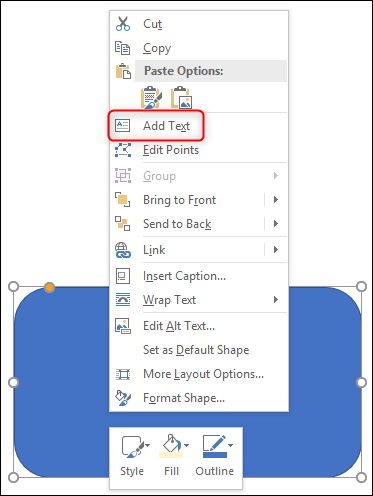
Task: Expand the Bring to Front submenu arrow
Action: [x=276, y=200]
